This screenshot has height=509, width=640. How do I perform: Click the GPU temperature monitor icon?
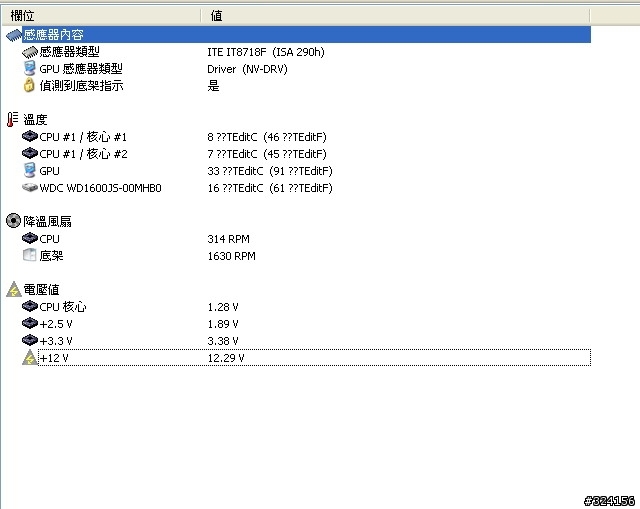pos(29,170)
